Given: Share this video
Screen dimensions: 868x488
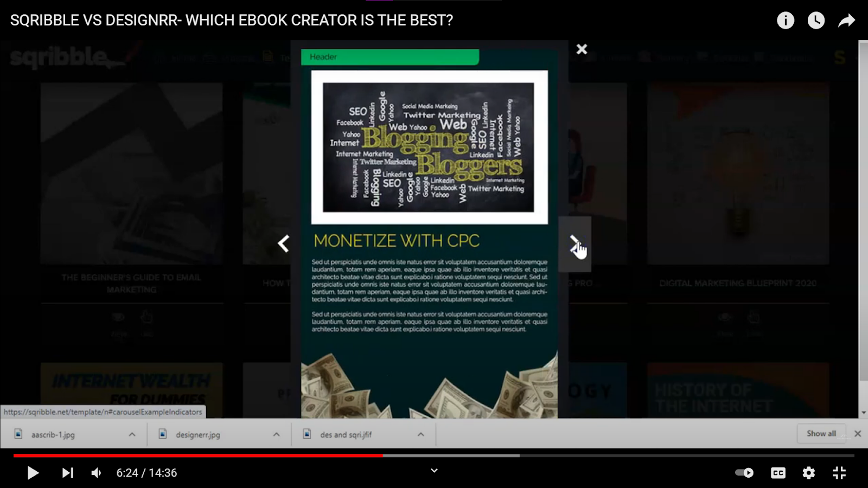Looking at the screenshot, I should [846, 21].
